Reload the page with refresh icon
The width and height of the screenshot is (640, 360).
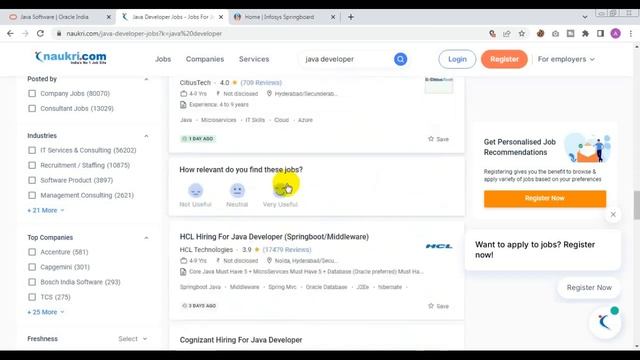40,33
